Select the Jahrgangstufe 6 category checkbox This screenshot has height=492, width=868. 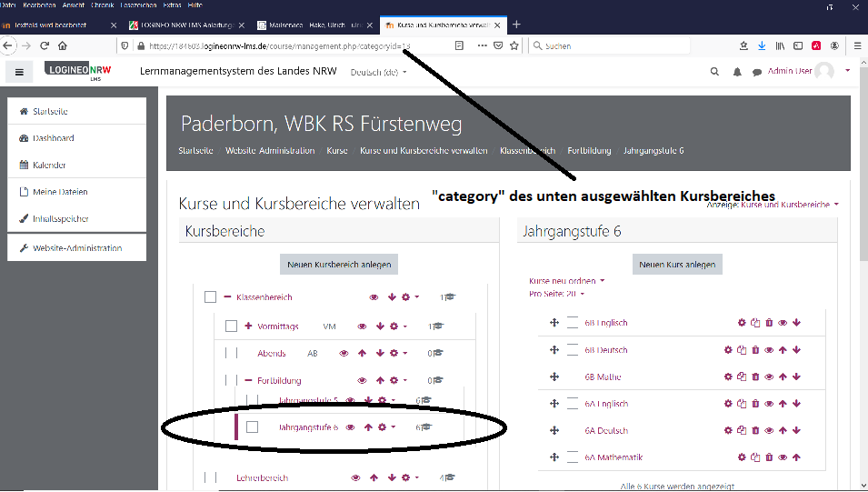(x=253, y=427)
